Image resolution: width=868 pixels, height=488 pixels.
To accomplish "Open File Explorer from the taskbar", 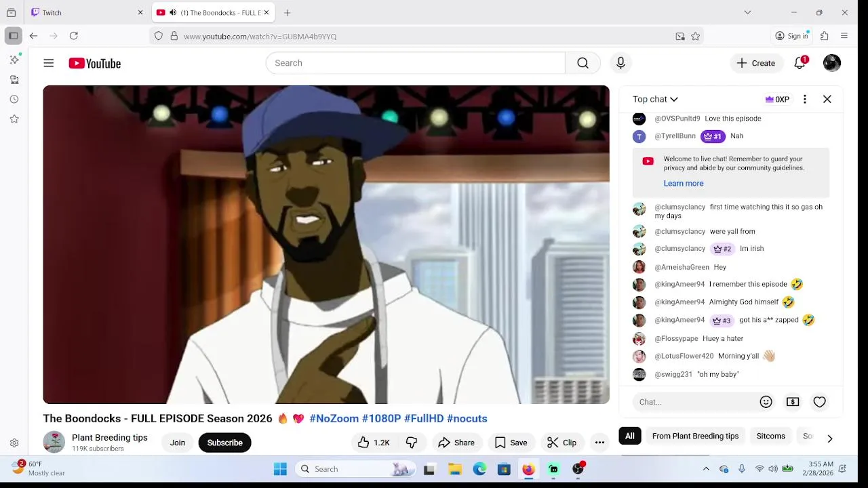I will (455, 469).
